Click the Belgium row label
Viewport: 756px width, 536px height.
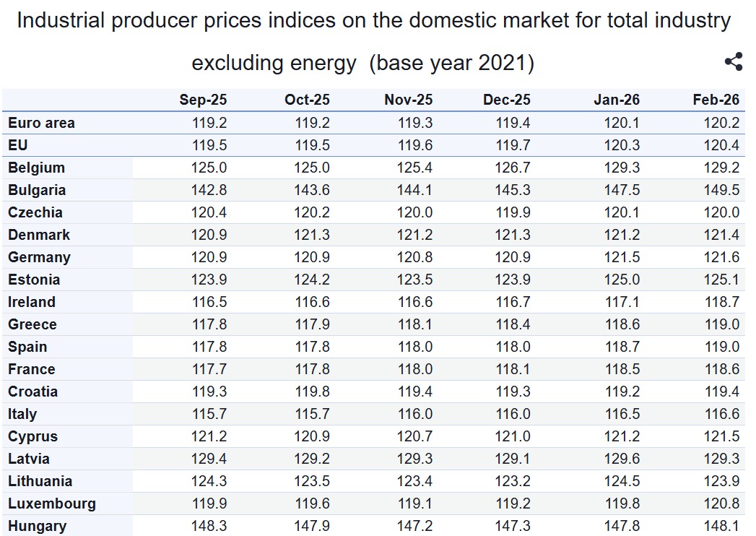pyautogui.click(x=37, y=168)
